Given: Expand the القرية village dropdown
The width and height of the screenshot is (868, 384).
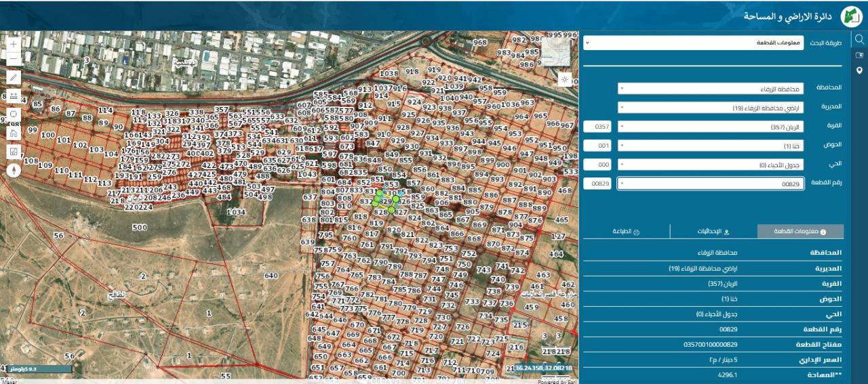Looking at the screenshot, I should pos(711,127).
